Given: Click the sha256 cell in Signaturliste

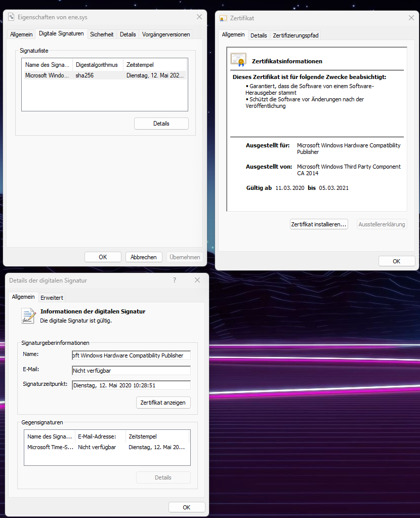Looking at the screenshot, I should pos(85,75).
